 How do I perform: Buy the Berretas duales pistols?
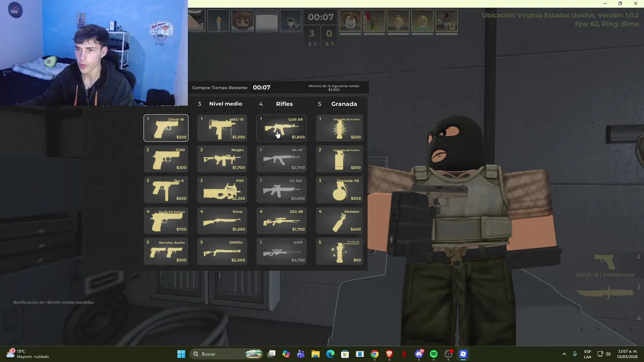[x=166, y=251]
